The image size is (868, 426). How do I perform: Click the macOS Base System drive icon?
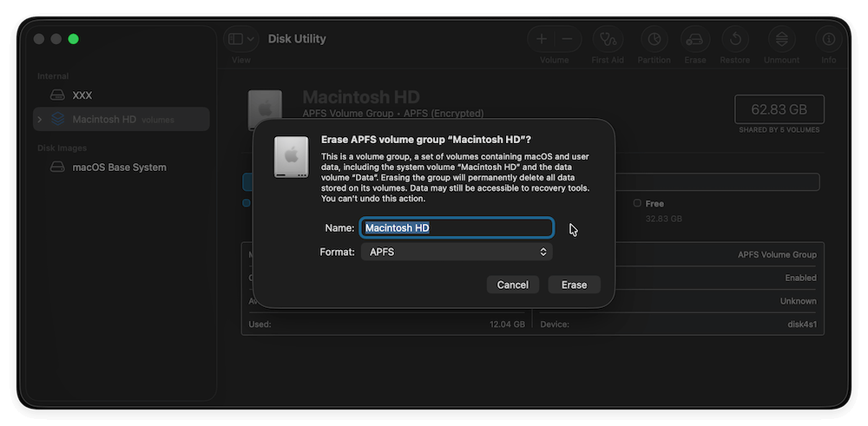tap(57, 167)
